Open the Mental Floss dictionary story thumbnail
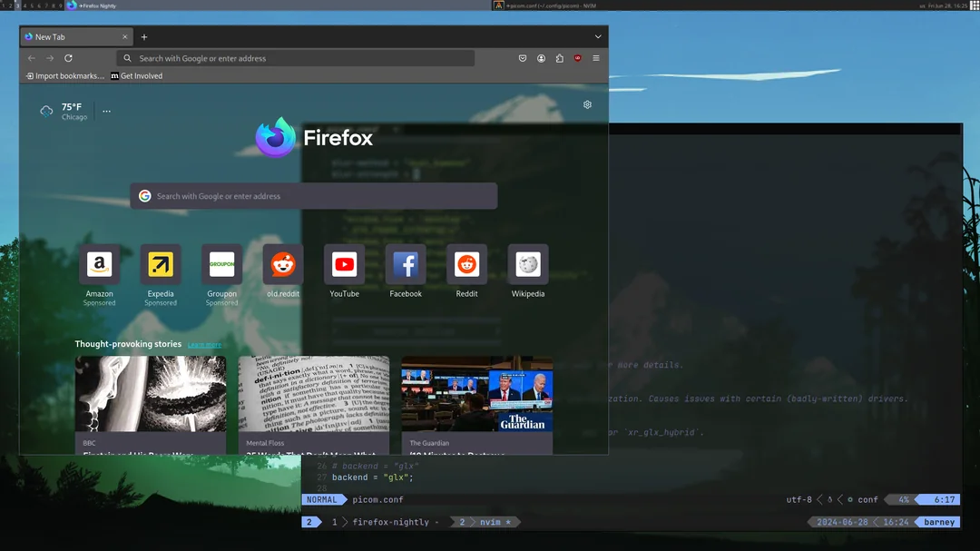This screenshot has width=980, height=551. 314,394
